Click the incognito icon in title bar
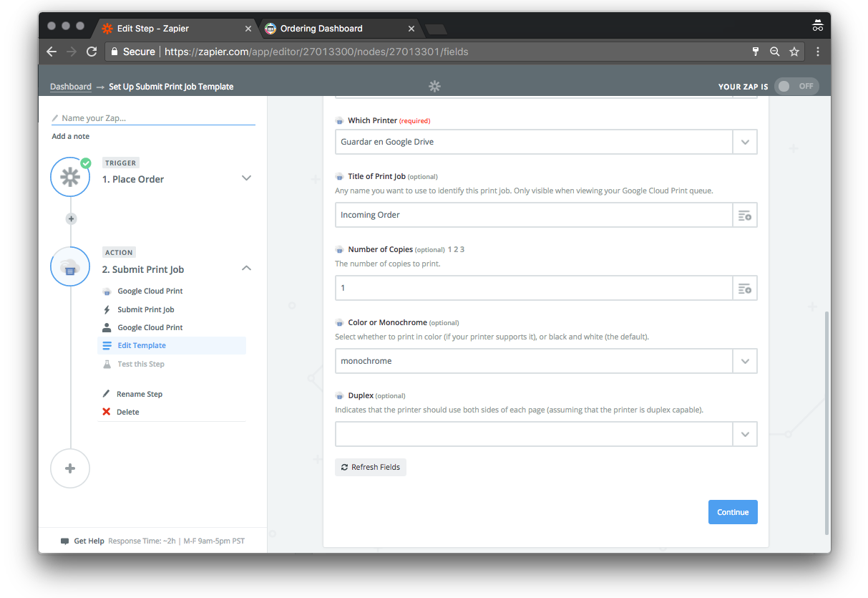The width and height of the screenshot is (868, 598). (818, 26)
